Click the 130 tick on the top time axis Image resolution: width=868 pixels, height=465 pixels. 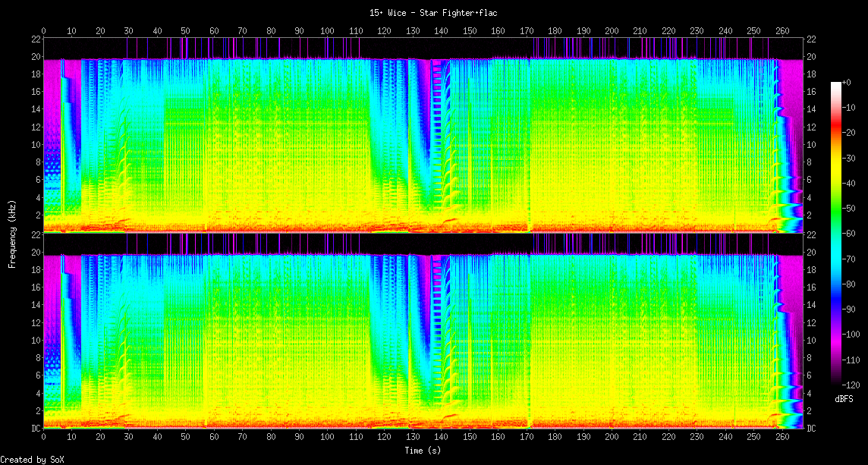coord(413,31)
